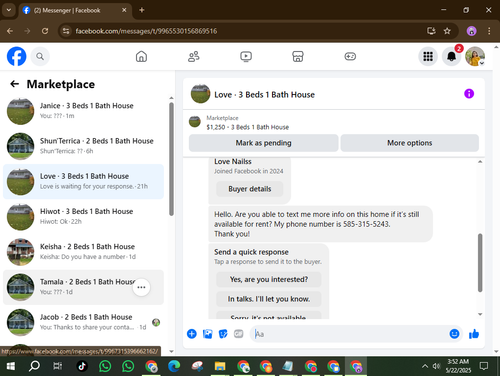Open the tab search chevron dropdown
500x376 pixels.
9,10
